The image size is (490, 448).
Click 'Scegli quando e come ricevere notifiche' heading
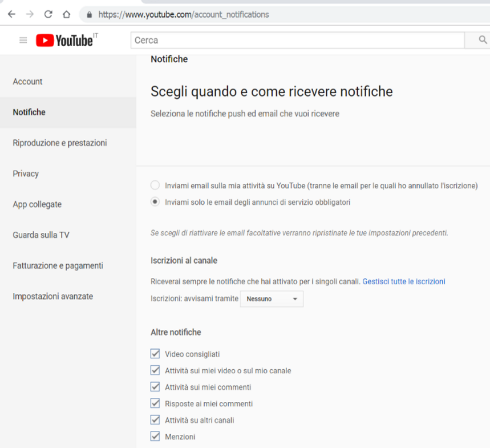[x=272, y=92]
